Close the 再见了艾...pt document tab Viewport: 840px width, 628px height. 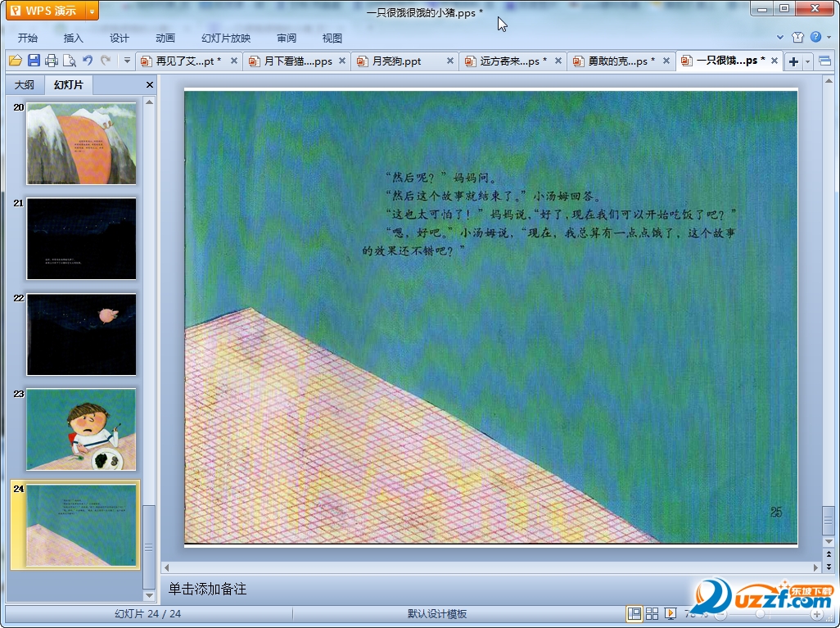tap(234, 61)
